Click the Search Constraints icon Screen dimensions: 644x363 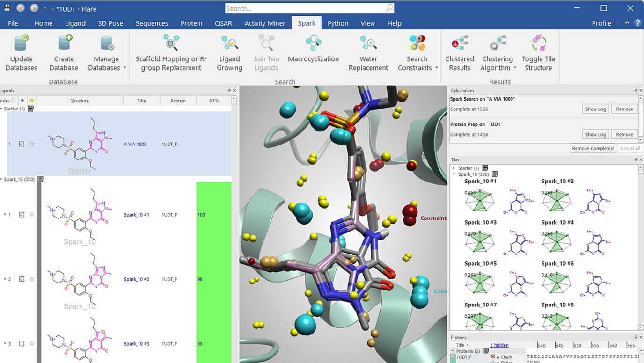coord(417,43)
